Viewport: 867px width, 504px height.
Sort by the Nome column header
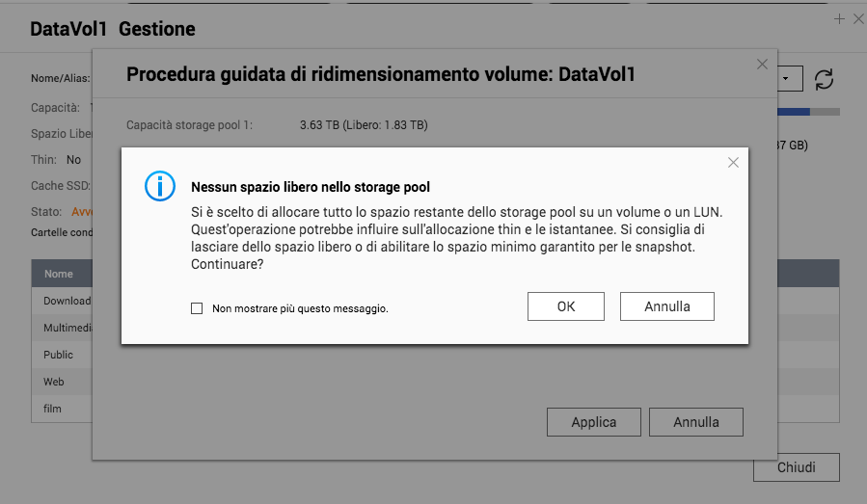tap(60, 274)
